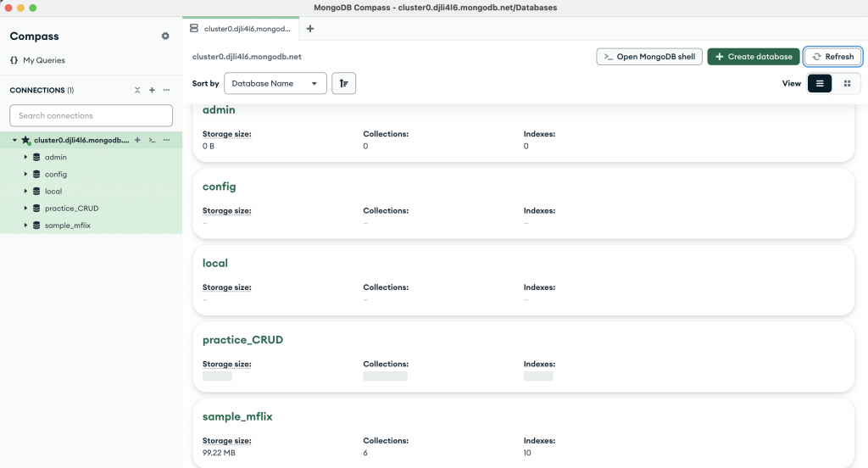The width and height of the screenshot is (868, 468).
Task: Select cluster0.djli4l6.mongod... tab
Action: [x=241, y=29]
